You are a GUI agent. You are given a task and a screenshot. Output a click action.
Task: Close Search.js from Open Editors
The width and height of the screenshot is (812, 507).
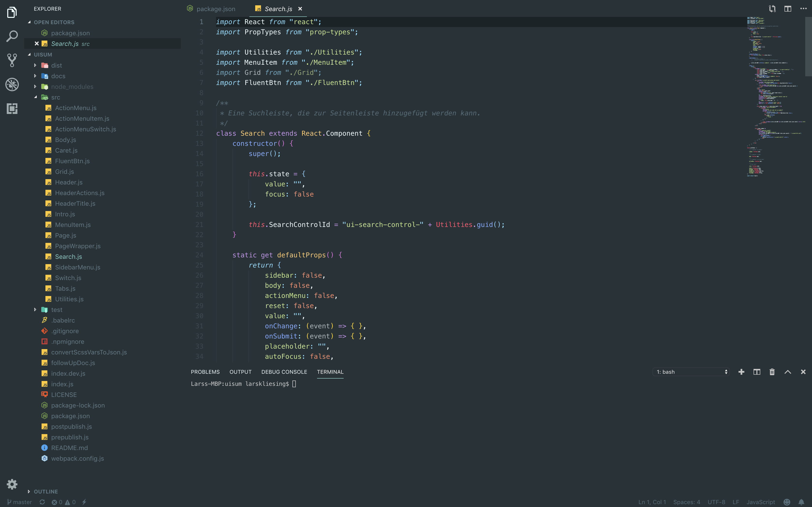(x=36, y=44)
